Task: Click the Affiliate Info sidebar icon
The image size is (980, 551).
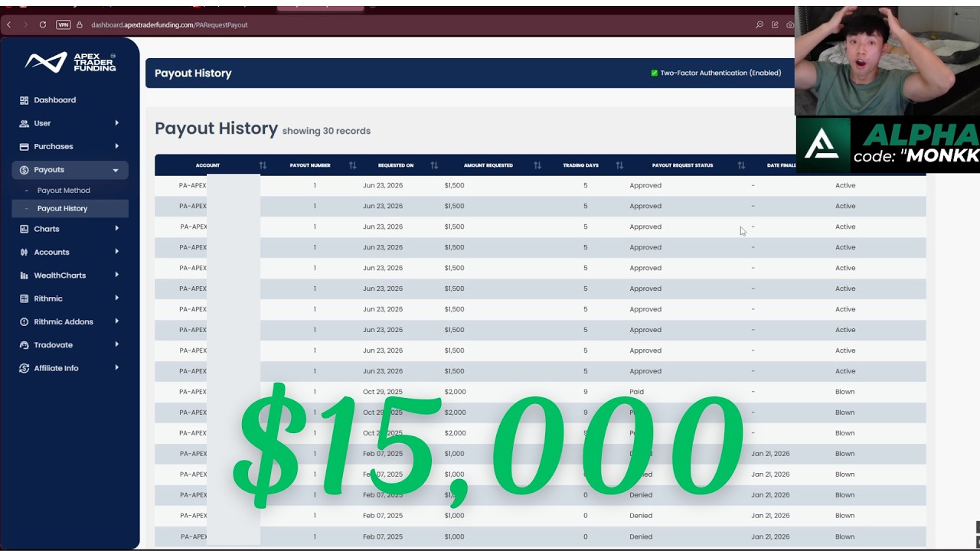Action: (24, 368)
